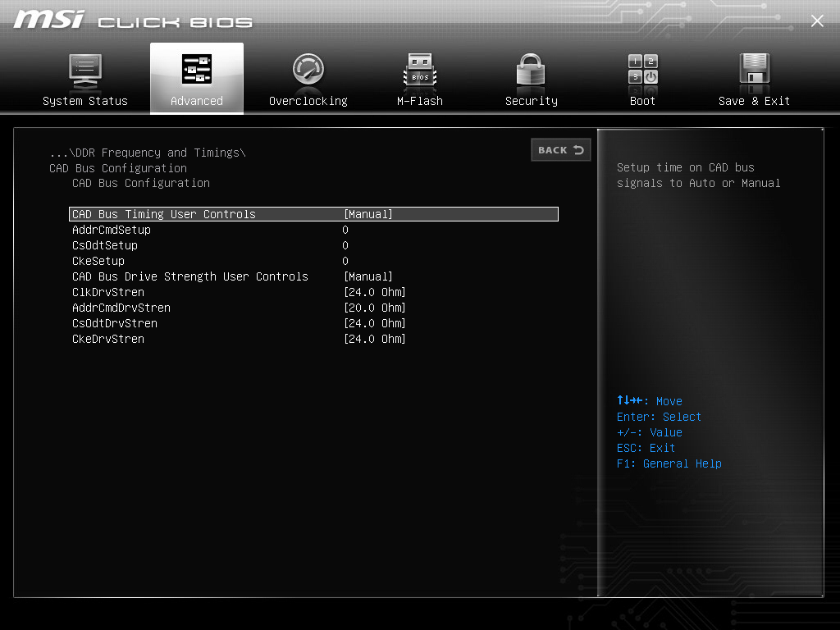Edit the CsOdtSetup value 0
Viewport: 840px width, 630px height.
pyautogui.click(x=345, y=245)
